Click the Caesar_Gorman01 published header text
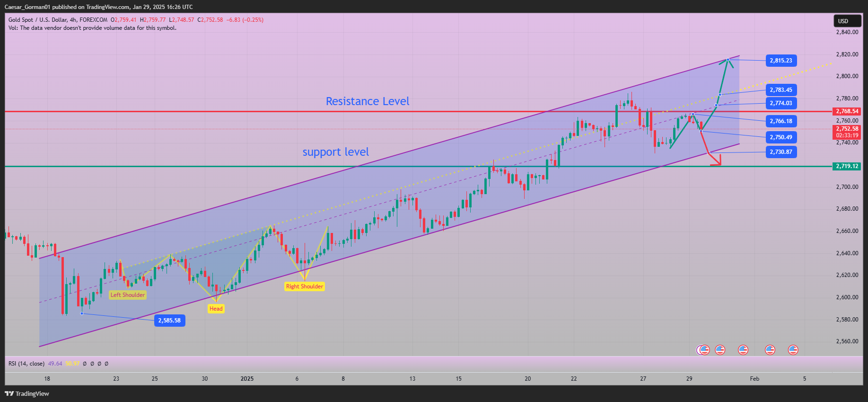 click(x=98, y=7)
